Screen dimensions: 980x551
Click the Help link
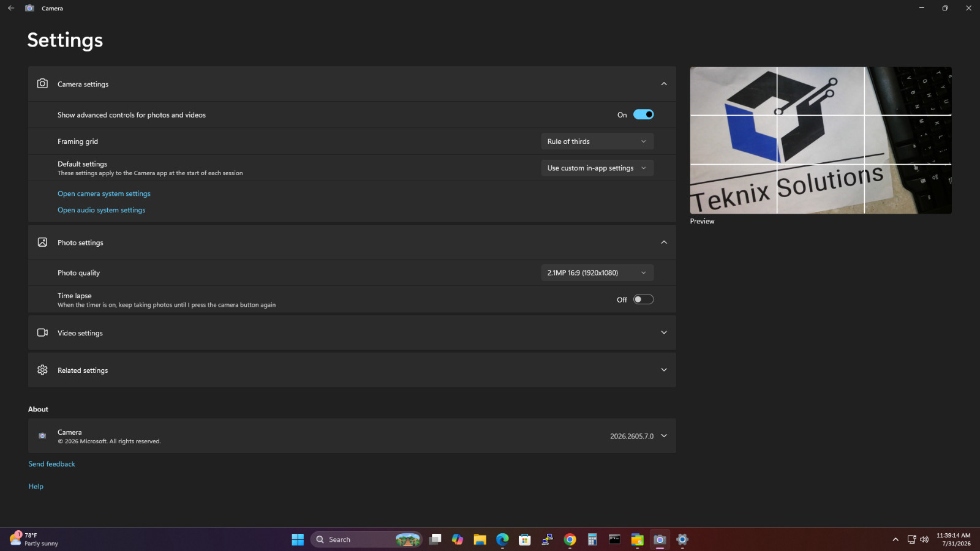[x=36, y=486]
